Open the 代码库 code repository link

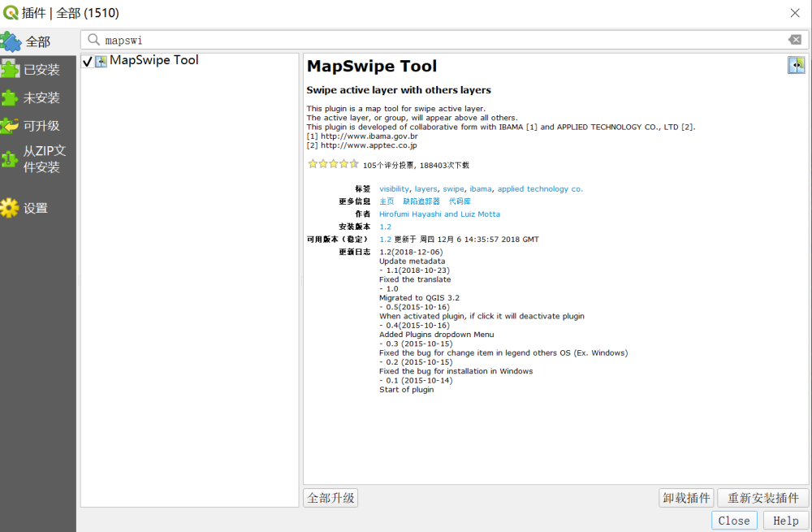460,201
